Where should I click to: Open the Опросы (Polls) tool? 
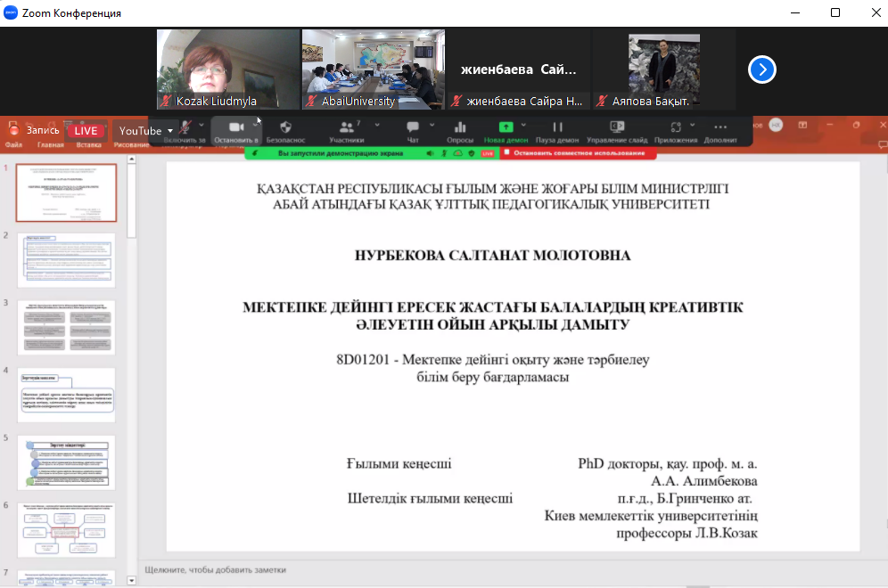tap(460, 129)
